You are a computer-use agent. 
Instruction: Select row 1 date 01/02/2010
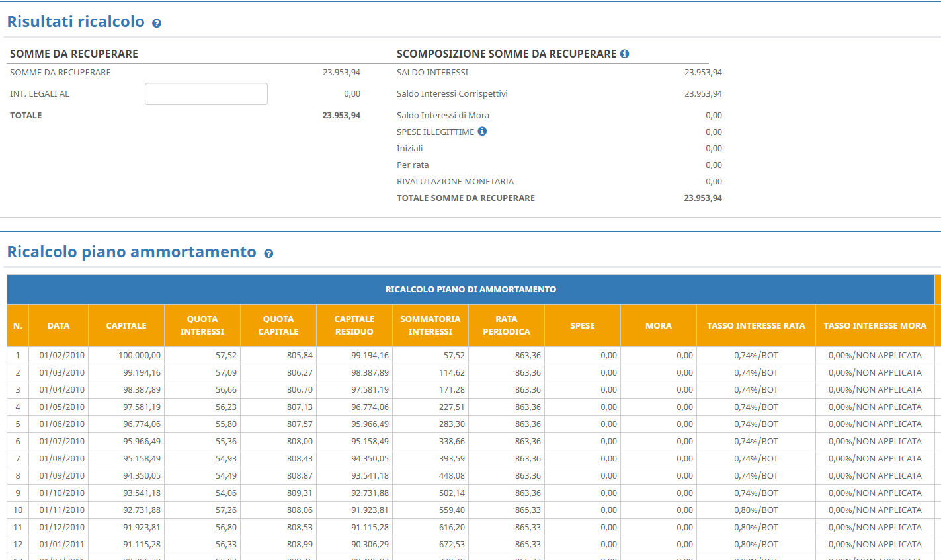pyautogui.click(x=61, y=356)
